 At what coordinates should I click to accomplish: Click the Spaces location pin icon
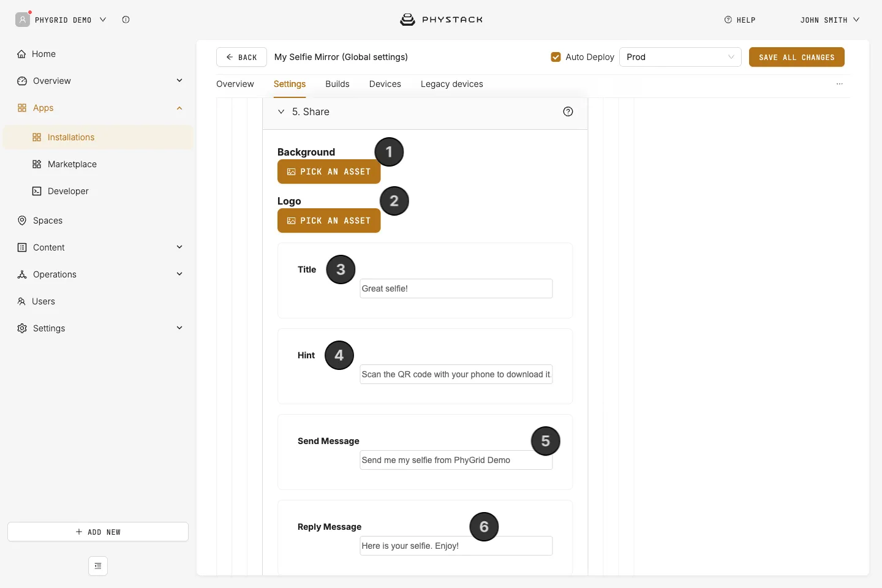22,221
